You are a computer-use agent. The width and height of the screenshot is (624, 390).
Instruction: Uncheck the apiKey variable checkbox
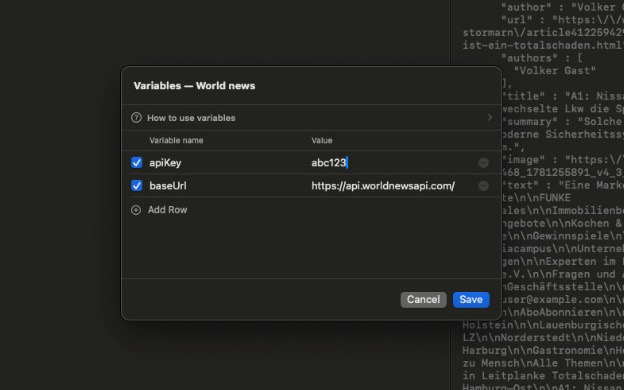tap(136, 162)
